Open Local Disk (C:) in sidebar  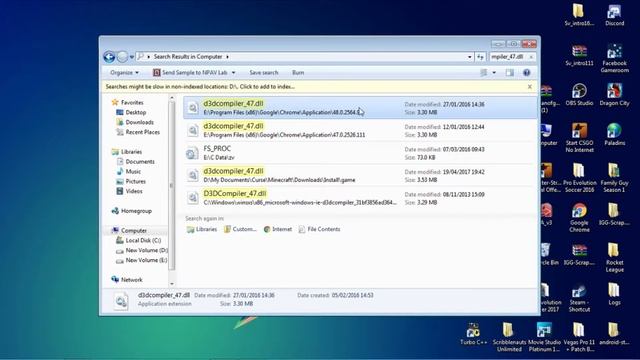tap(138, 240)
